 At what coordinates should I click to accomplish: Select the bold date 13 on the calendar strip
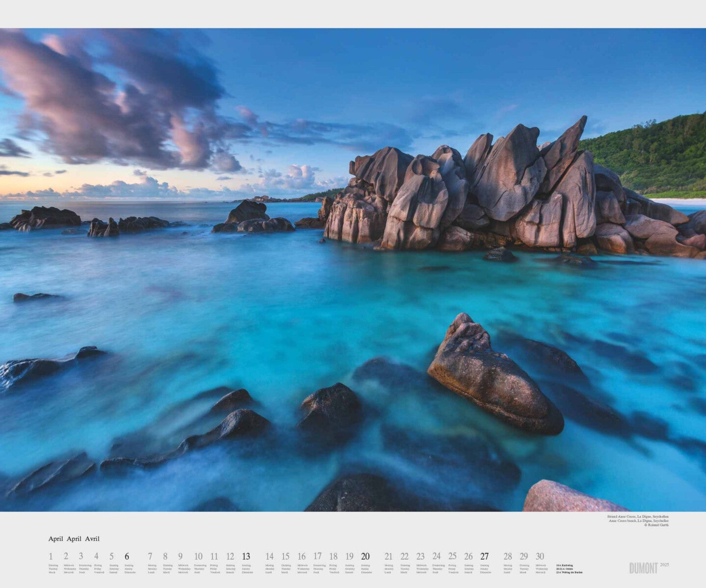[246, 556]
